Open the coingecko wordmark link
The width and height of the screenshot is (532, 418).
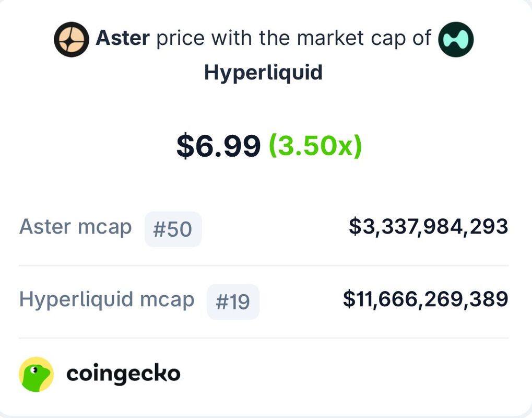point(123,374)
